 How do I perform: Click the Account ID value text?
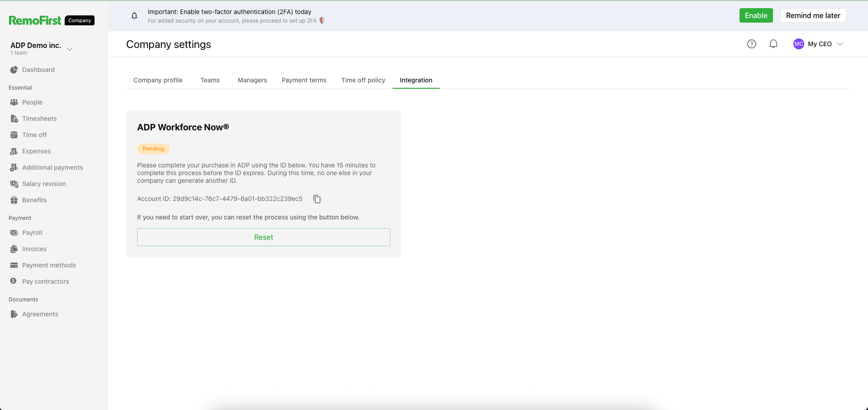coord(237,199)
